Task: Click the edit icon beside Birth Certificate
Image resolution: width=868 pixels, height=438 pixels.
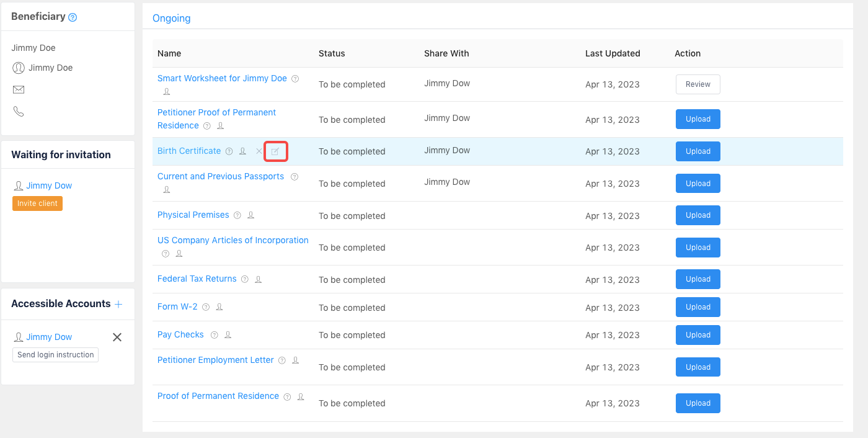Action: (275, 151)
